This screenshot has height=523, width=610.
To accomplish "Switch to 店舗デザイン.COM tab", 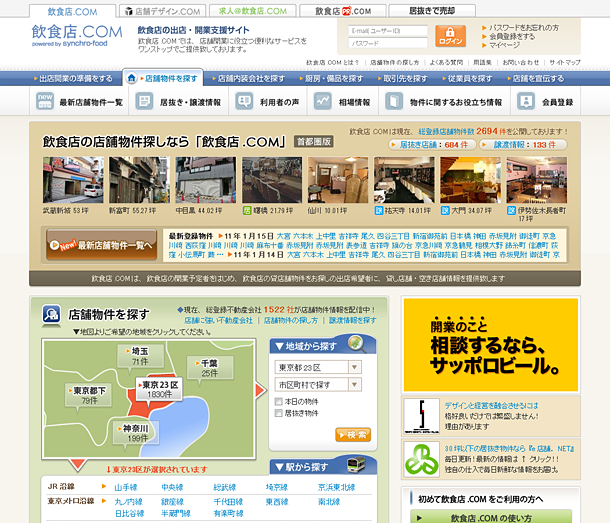I will [162, 11].
